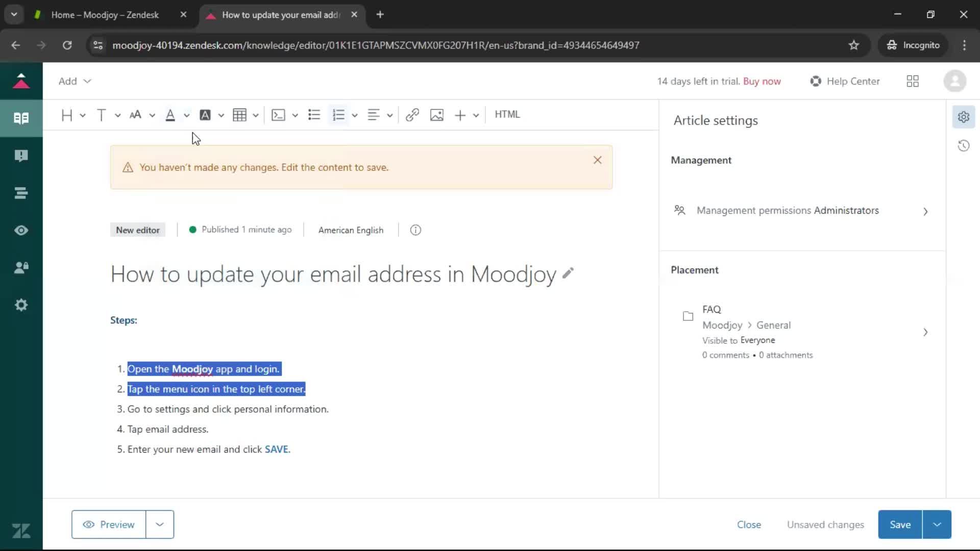Click the SAVE word in step 5
The width and height of the screenshot is (980, 551).
click(x=277, y=449)
